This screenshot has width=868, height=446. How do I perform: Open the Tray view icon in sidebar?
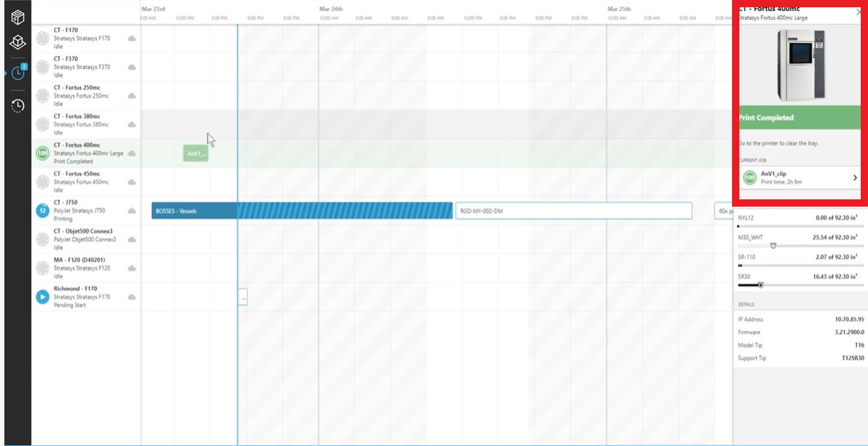tap(17, 42)
